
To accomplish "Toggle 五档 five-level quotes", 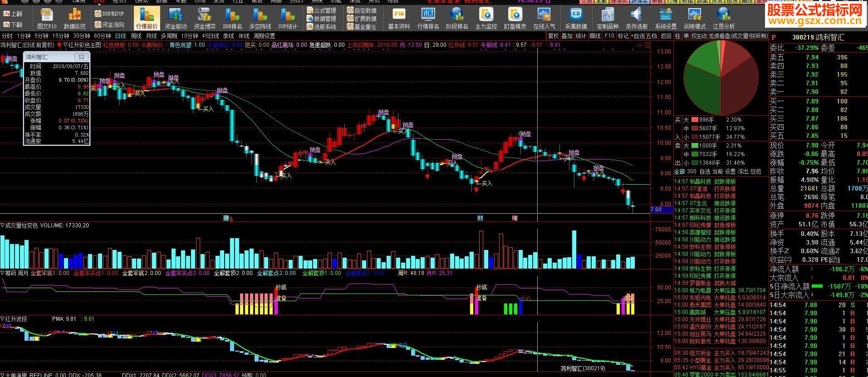I will pos(652,36).
